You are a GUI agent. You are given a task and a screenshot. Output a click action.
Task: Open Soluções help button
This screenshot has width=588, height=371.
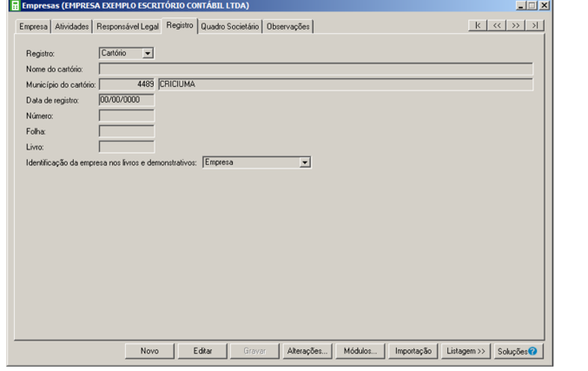point(518,351)
